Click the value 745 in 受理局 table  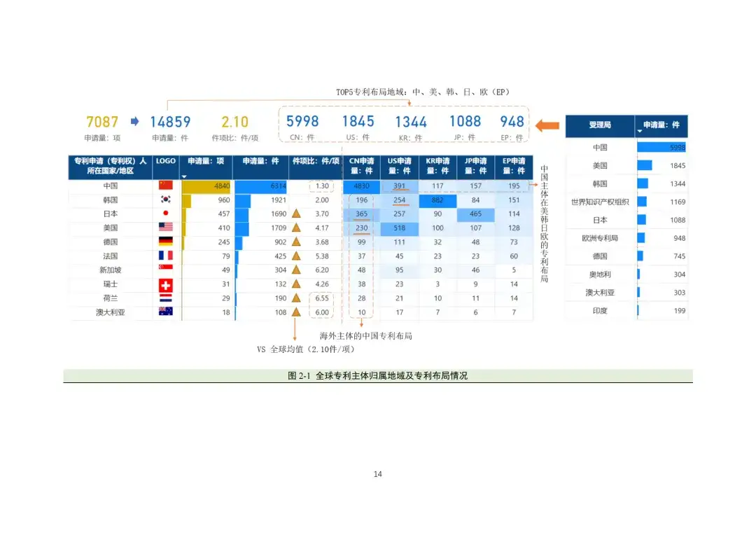(679, 256)
